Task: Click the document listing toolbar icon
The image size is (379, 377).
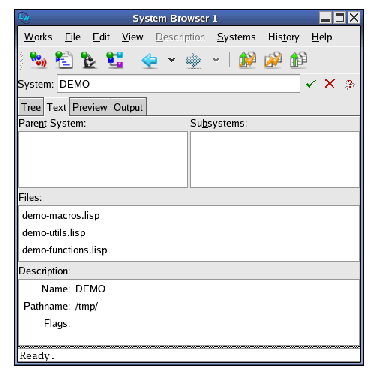Action: pos(64,60)
